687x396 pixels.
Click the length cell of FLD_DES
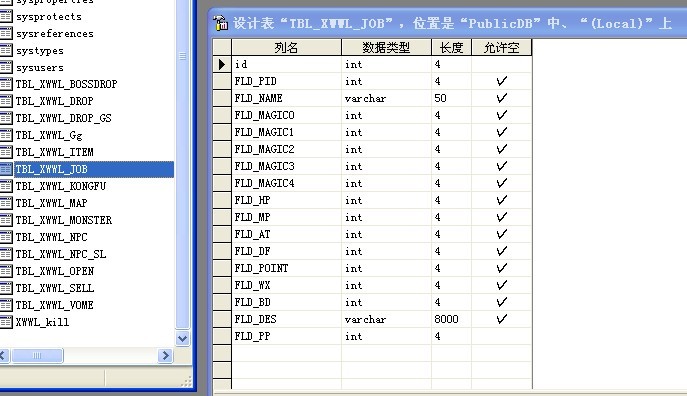(451, 319)
